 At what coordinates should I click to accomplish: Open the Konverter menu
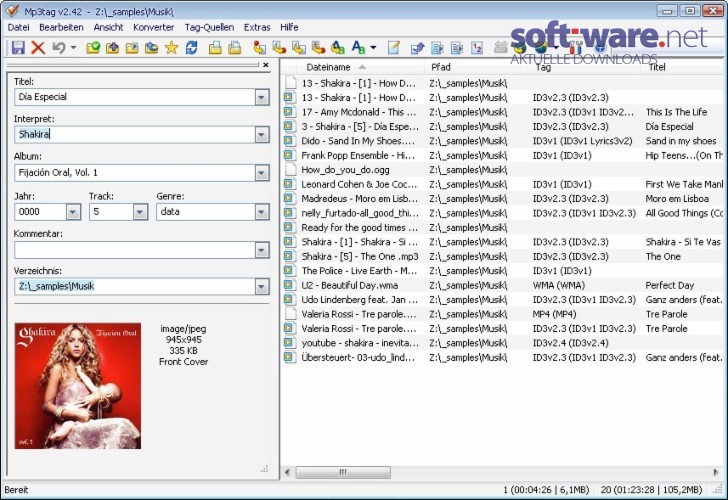[154, 27]
